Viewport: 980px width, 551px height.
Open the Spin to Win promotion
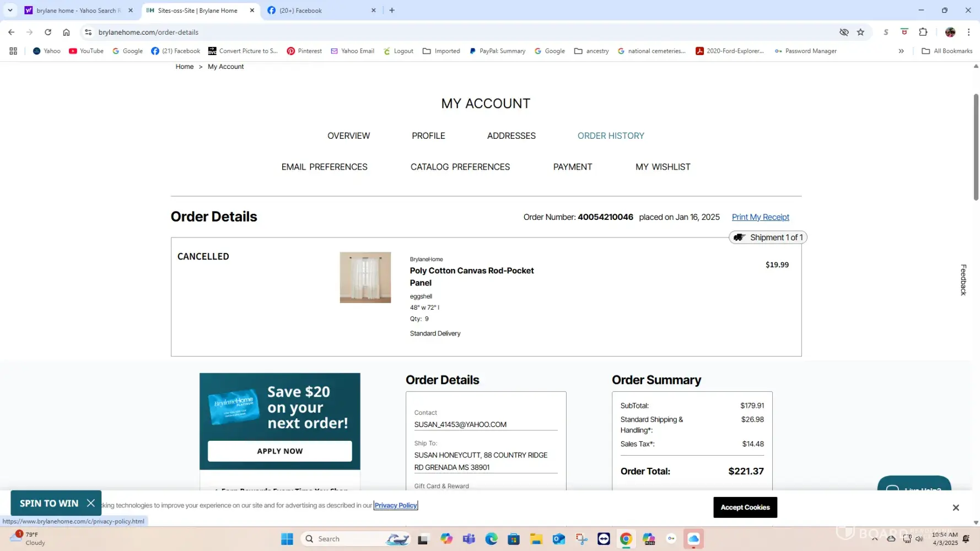point(49,503)
